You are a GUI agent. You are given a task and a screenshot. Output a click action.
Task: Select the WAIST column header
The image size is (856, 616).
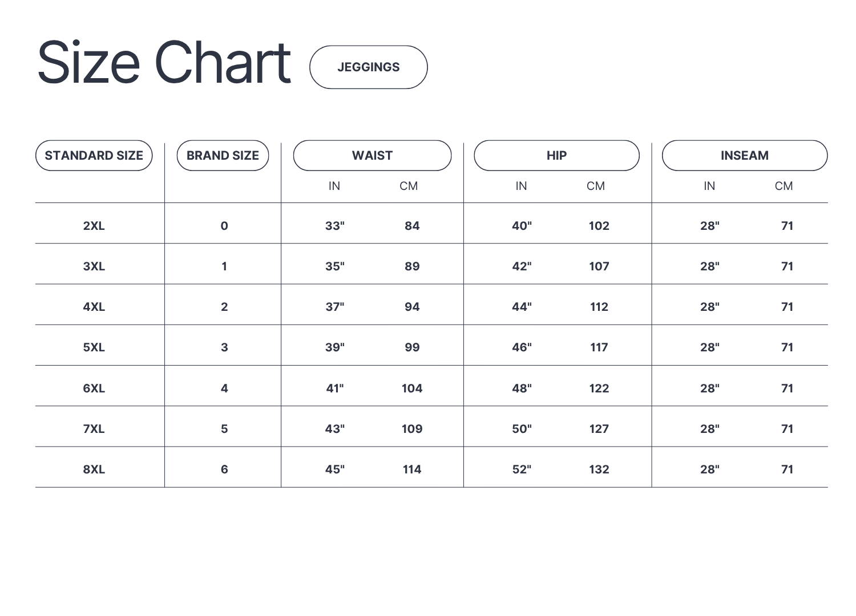point(372,156)
